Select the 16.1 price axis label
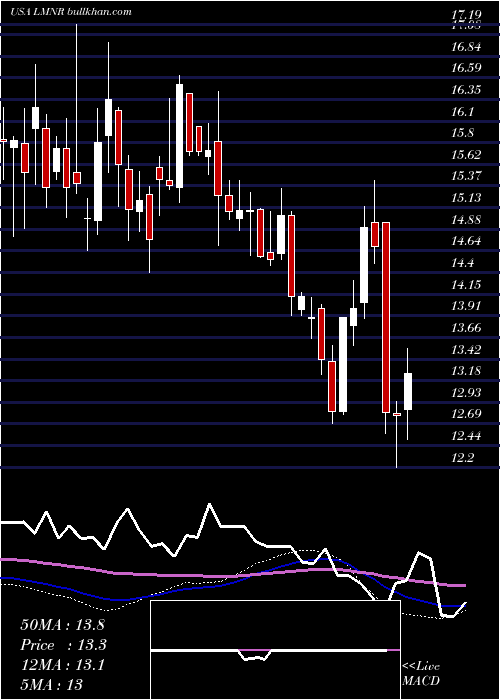500x700 pixels. click(x=462, y=112)
